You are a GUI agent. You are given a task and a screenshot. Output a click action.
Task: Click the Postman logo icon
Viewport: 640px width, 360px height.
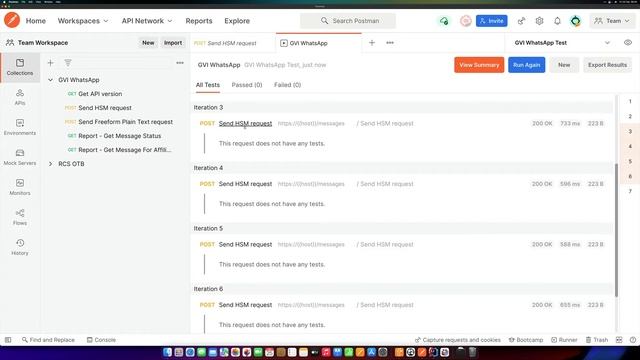[12, 20]
